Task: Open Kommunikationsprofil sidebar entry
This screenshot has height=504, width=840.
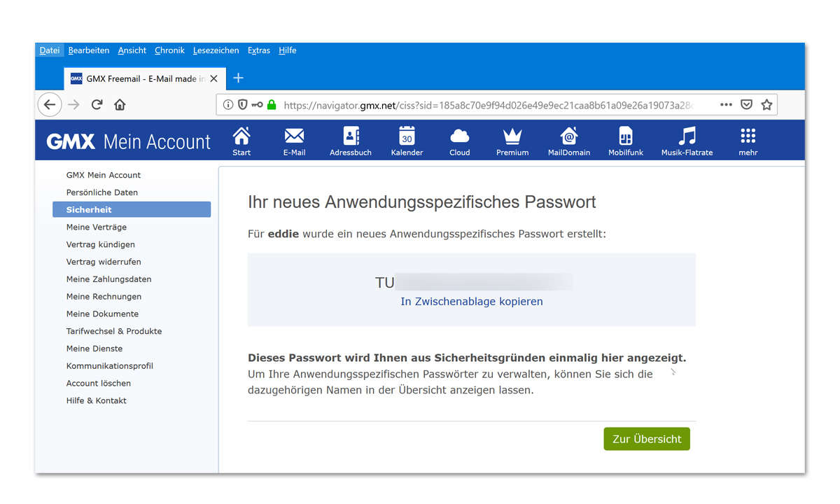Action: [x=110, y=366]
